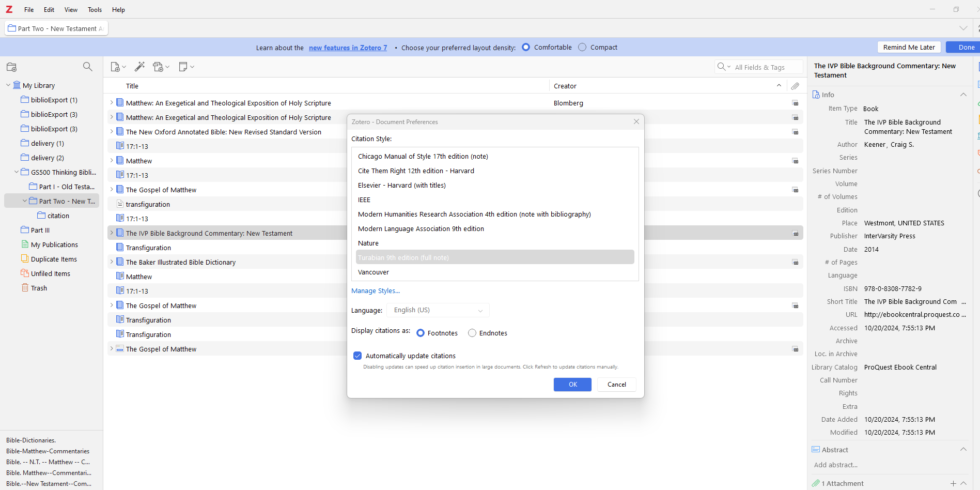980x490 pixels.
Task: Select Endnotes display option
Action: click(x=472, y=333)
